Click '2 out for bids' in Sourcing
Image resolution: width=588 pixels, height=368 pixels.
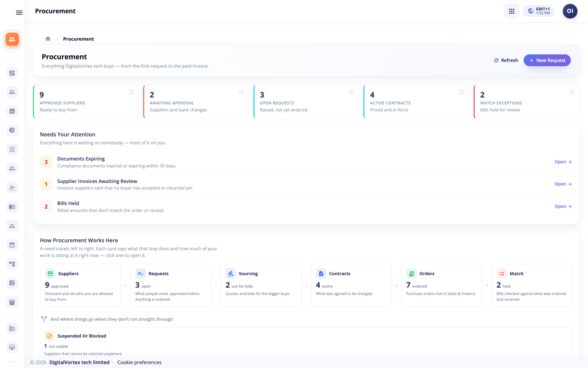[239, 285]
